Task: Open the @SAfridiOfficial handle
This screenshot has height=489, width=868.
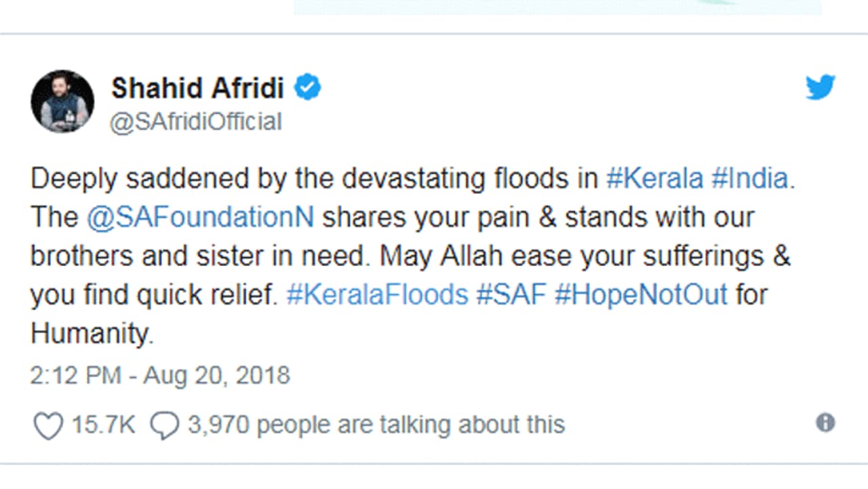Action: [x=195, y=122]
